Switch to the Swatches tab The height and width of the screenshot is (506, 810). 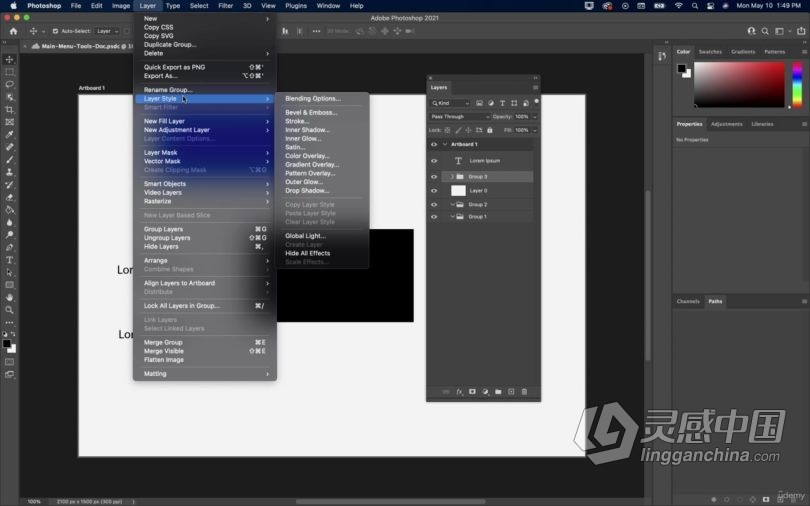[710, 52]
